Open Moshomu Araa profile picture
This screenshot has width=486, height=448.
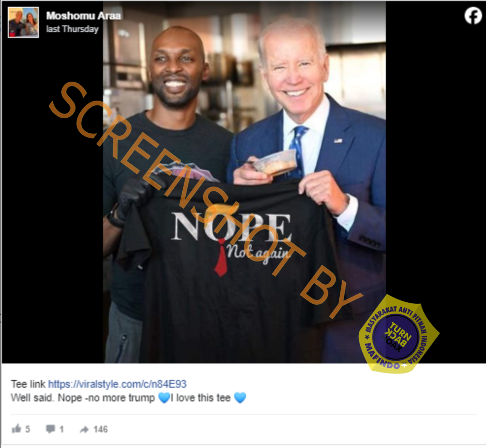tap(23, 22)
